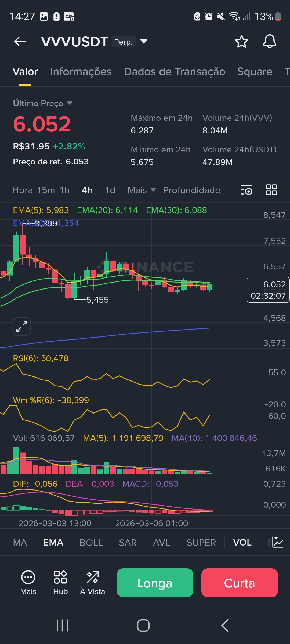This screenshot has width=290, height=644.
Task: Enable the AVL indicator
Action: [162, 543]
